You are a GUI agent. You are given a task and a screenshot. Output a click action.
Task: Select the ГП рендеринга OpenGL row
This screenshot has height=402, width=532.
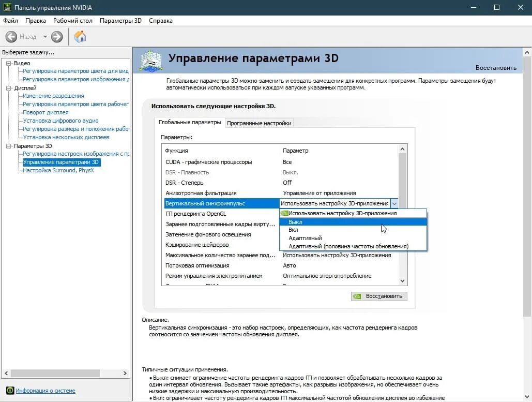coord(222,214)
